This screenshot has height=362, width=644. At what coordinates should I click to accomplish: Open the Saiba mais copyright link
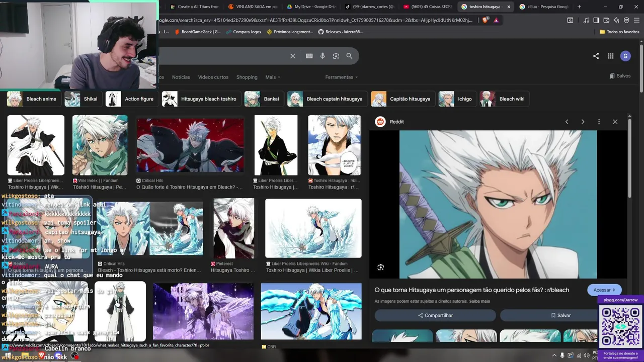pyautogui.click(x=479, y=301)
